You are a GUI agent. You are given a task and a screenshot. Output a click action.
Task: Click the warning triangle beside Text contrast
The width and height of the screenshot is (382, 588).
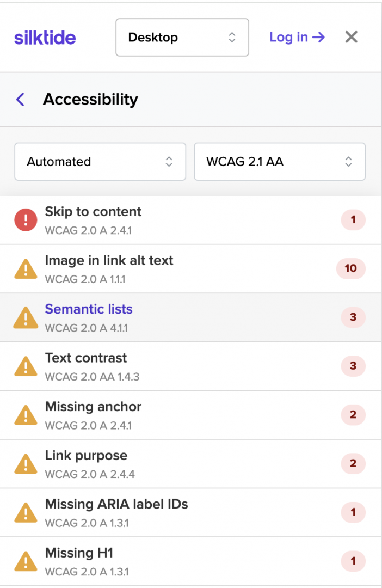click(x=25, y=366)
